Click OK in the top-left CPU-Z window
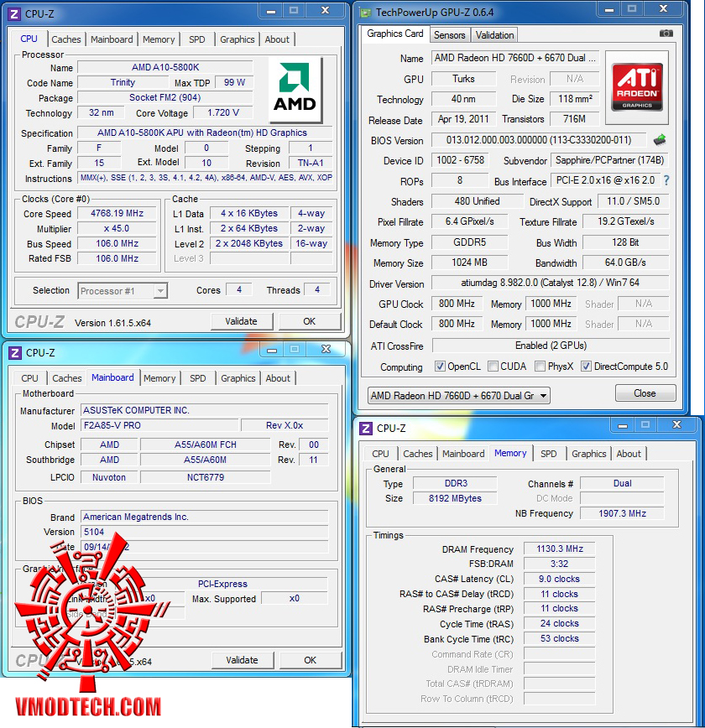The image size is (705, 728). pos(310,321)
